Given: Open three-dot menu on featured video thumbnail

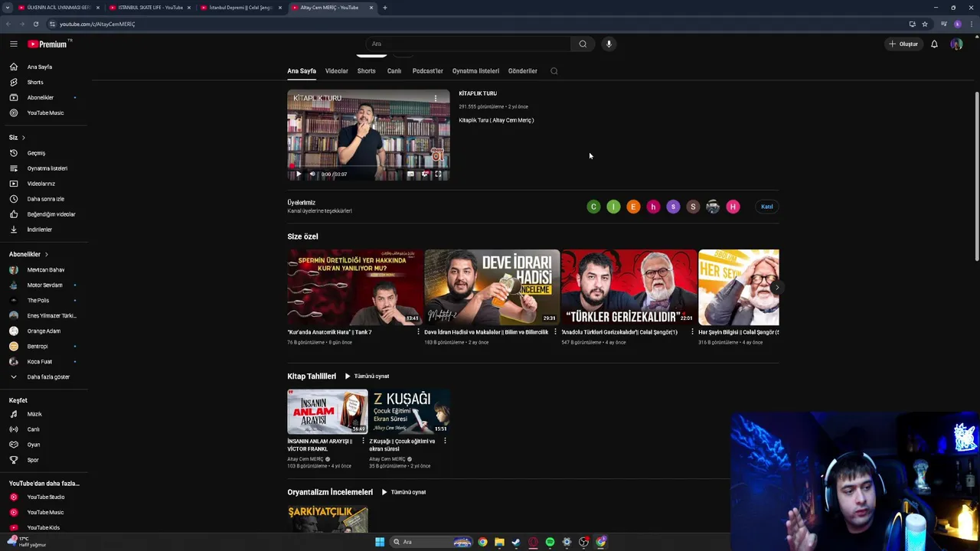Looking at the screenshot, I should click(436, 98).
